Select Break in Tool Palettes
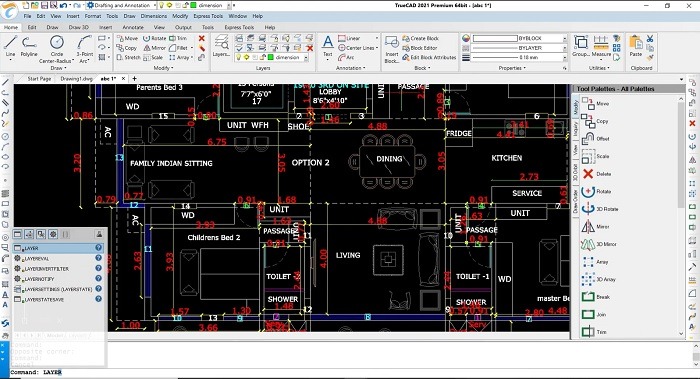The image size is (700, 379). click(x=596, y=297)
